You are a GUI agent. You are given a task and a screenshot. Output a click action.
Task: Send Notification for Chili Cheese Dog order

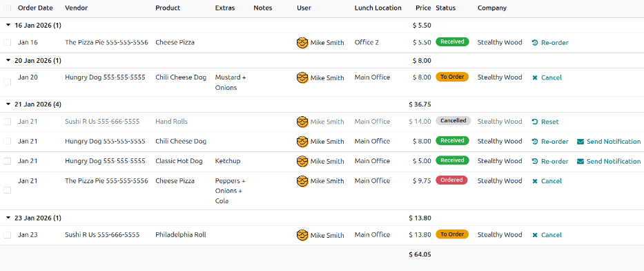click(609, 142)
